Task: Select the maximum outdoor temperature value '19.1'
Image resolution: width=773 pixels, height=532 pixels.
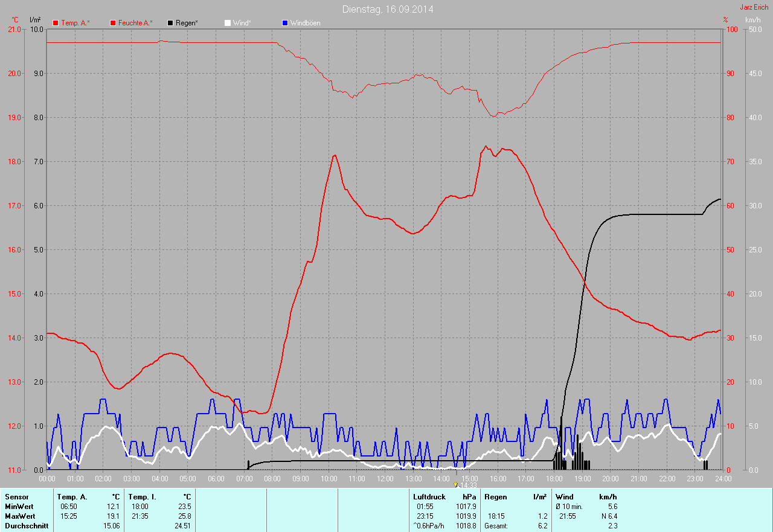Action: click(114, 516)
